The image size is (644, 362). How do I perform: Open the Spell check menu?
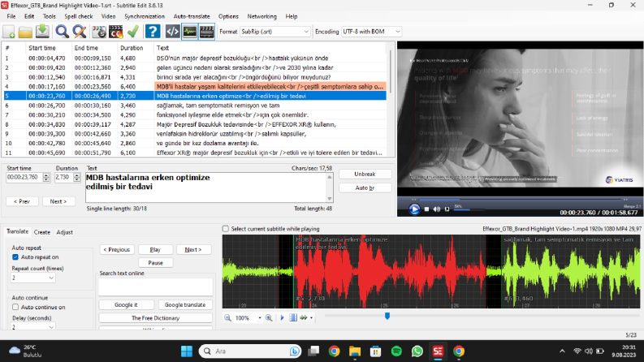79,16
